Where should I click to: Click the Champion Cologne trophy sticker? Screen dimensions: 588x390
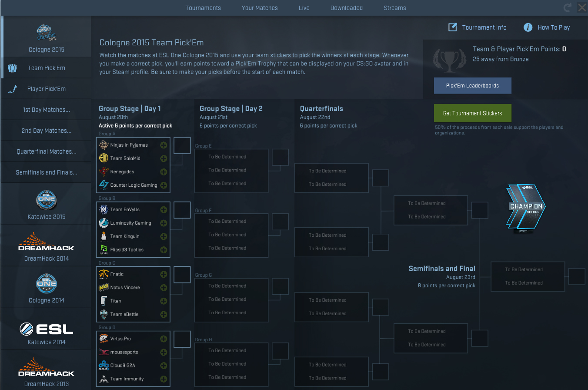pyautogui.click(x=526, y=206)
